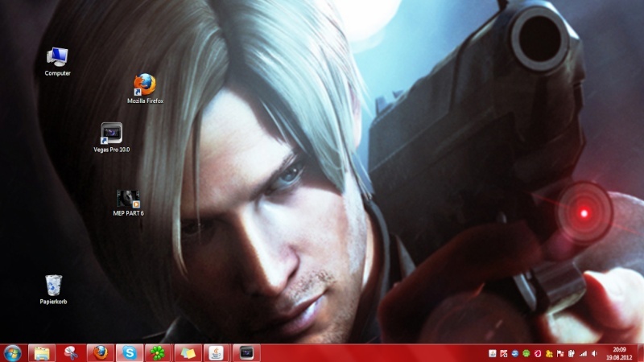644x362 pixels.
Task: Select the Papierkorb recycle bin icon
Action: [53, 290]
